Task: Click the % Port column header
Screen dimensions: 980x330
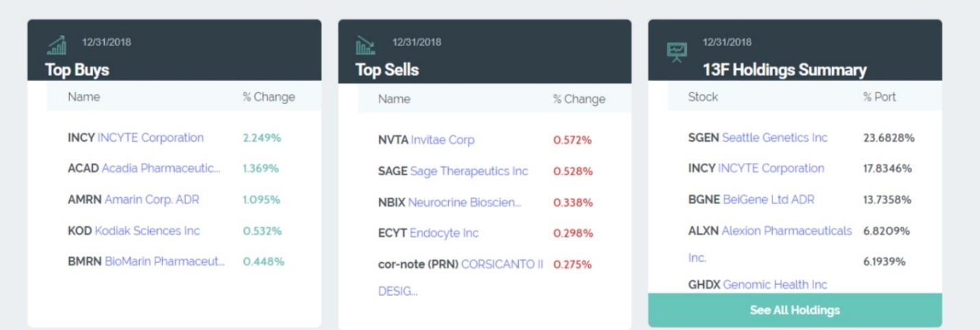Action: 879,97
